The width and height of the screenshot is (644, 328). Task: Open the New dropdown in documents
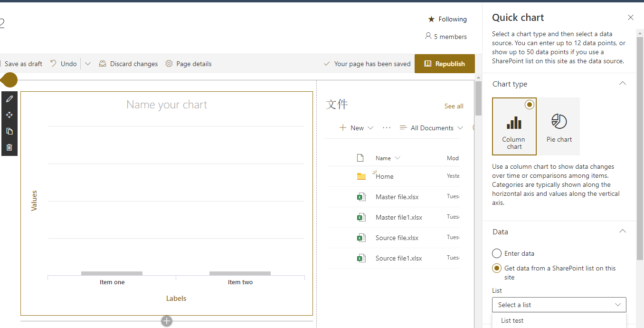(356, 128)
